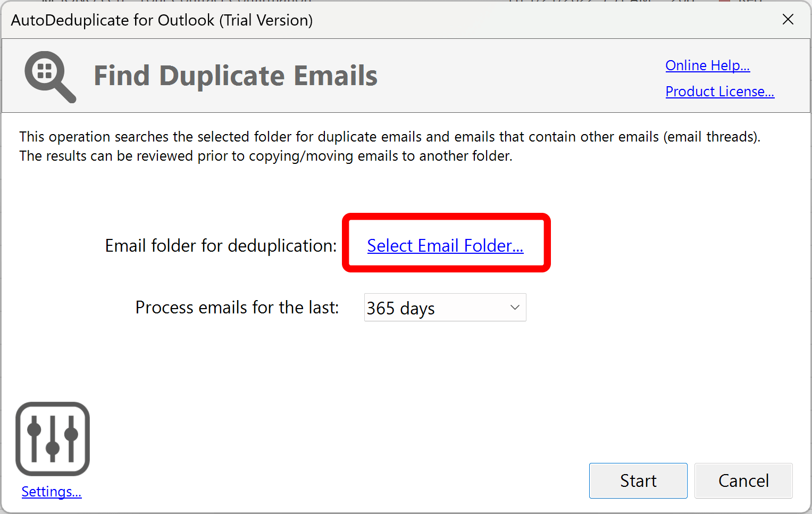
Task: Click the Find Duplicate Emails heading
Action: 236,76
